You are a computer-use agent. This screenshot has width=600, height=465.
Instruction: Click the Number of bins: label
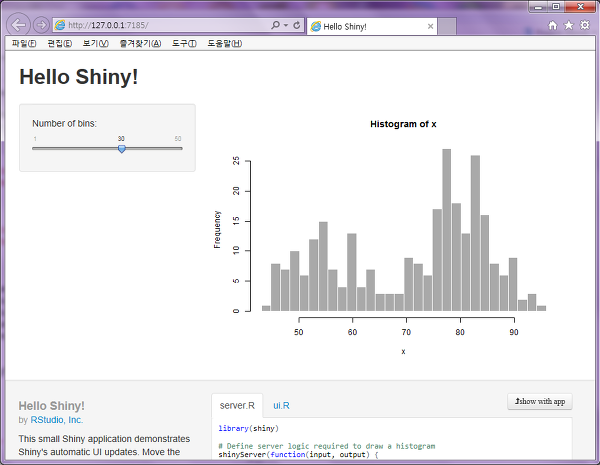(64, 123)
